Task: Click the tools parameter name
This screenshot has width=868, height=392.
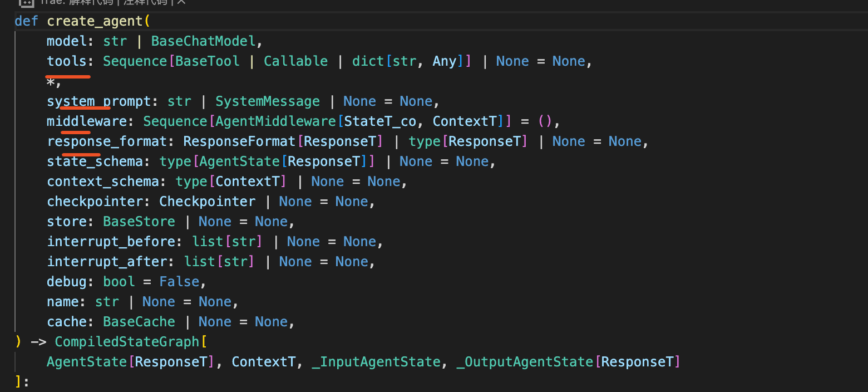Action: (67, 61)
